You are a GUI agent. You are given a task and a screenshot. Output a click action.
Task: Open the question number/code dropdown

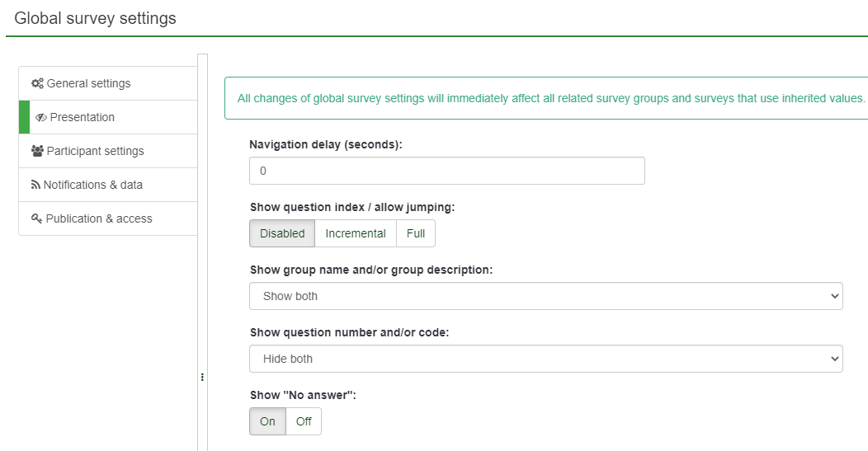point(545,359)
